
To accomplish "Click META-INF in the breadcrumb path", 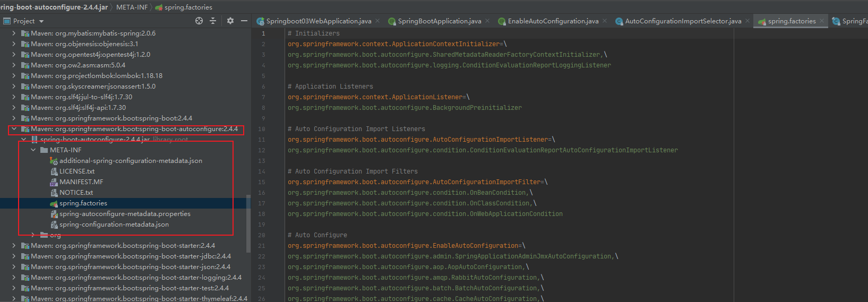I will [x=132, y=7].
